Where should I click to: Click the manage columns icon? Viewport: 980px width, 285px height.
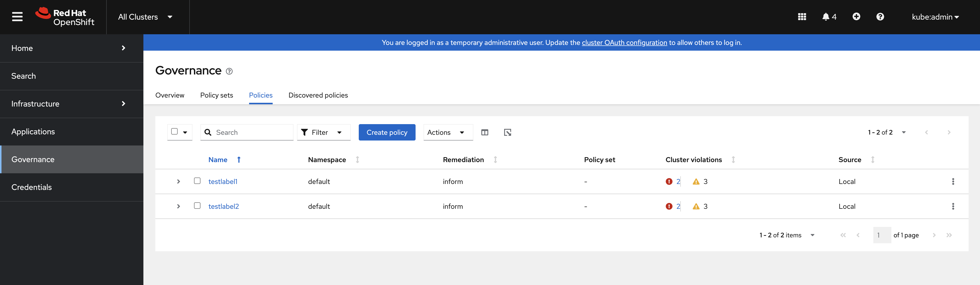tap(484, 132)
